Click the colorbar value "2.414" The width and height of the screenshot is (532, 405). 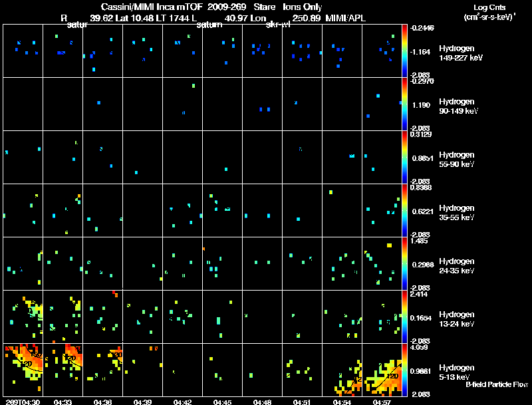tap(419, 294)
